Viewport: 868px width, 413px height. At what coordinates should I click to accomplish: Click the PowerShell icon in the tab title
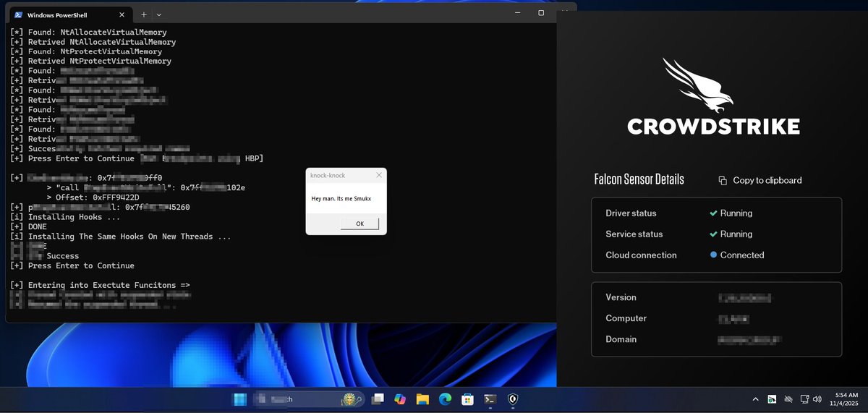(17, 14)
